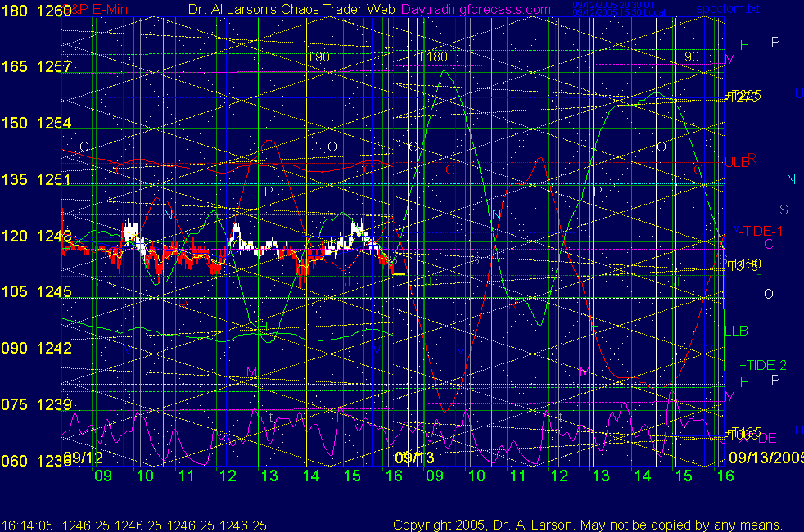
Task: Click the red "-TIDE-1" legend label
Action: click(761, 231)
